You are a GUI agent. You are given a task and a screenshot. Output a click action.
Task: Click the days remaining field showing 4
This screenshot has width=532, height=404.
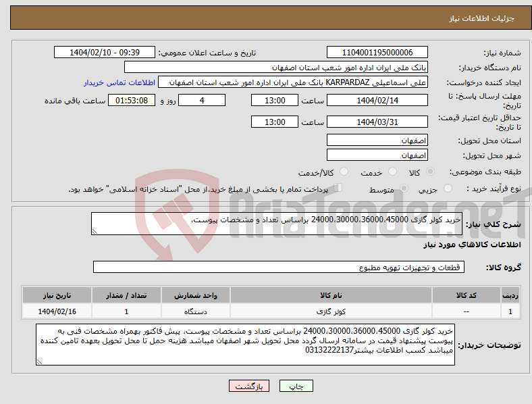pyautogui.click(x=202, y=100)
